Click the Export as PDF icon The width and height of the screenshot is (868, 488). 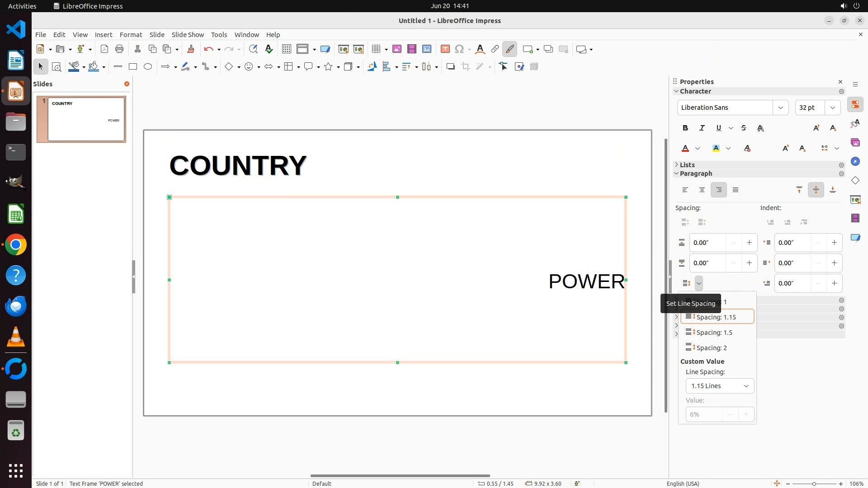(x=104, y=49)
